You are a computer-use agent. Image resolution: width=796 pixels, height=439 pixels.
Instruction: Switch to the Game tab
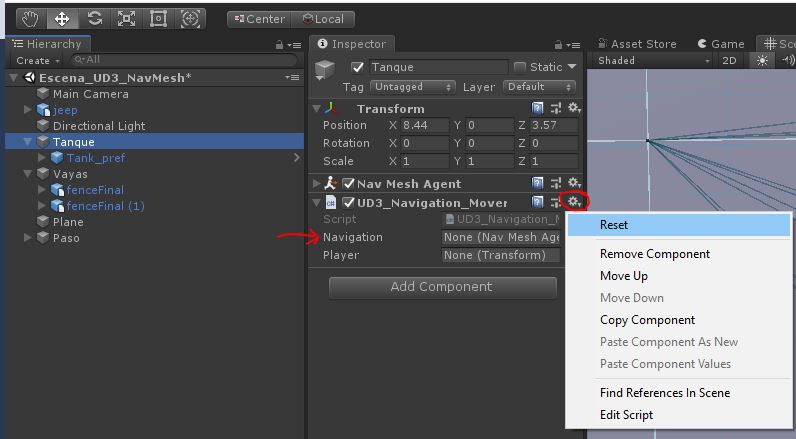721,44
